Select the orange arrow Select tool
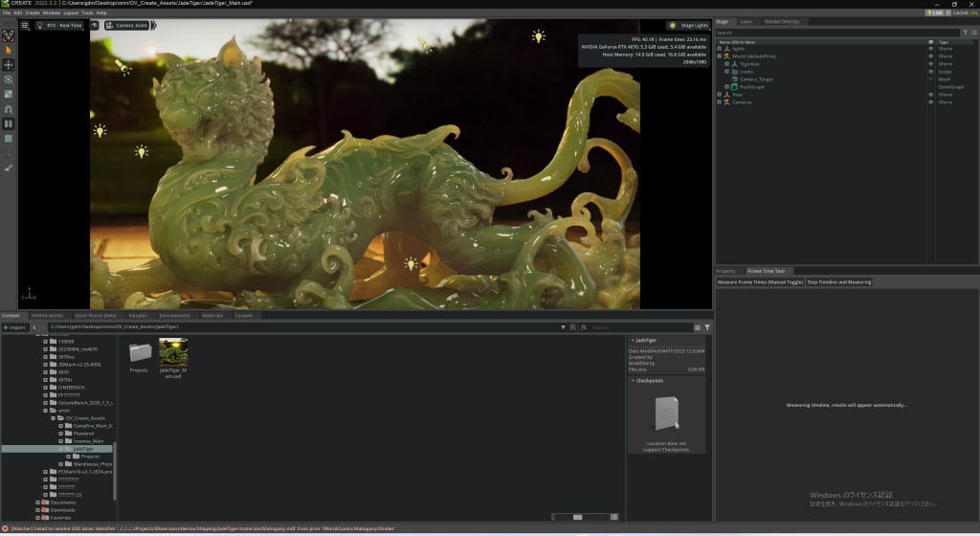The height and width of the screenshot is (536, 980). pyautogui.click(x=8, y=50)
